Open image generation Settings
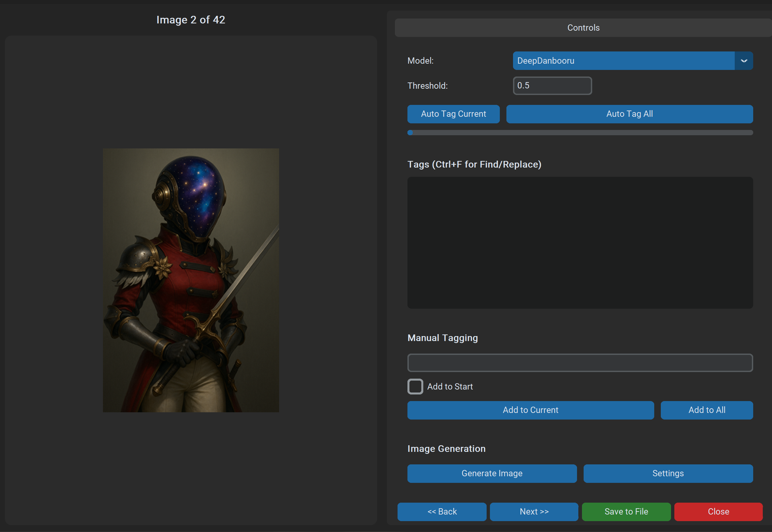Viewport: 772px width, 532px height. 668,473
